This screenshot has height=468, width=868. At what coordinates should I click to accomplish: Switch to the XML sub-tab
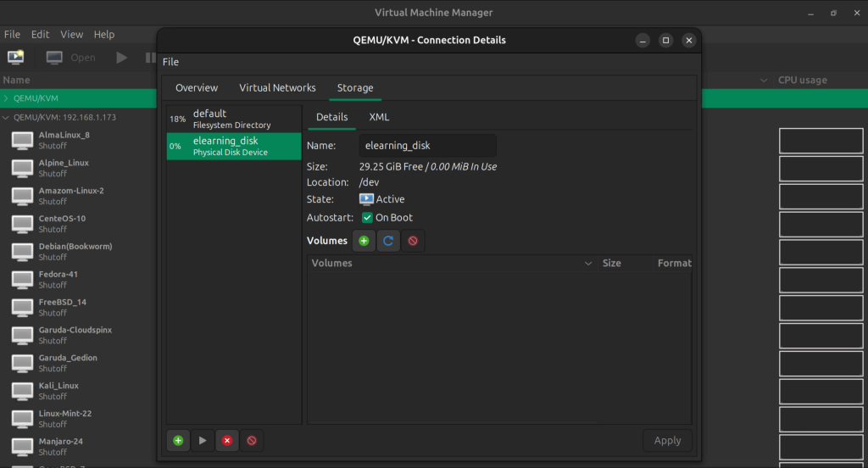(379, 117)
